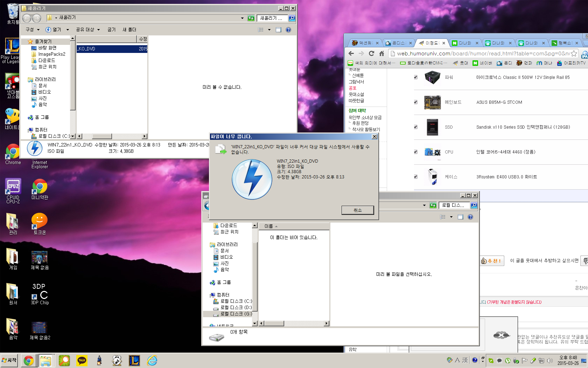Screen dimensions: 588x368
Task: Open the 3DP Chip desktop shortcut
Action: (40, 294)
